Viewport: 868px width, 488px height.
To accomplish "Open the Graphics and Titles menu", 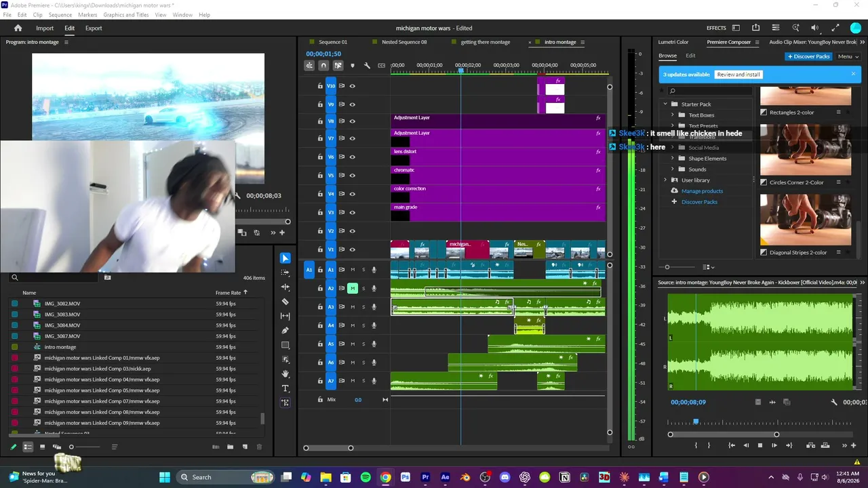I will point(126,15).
